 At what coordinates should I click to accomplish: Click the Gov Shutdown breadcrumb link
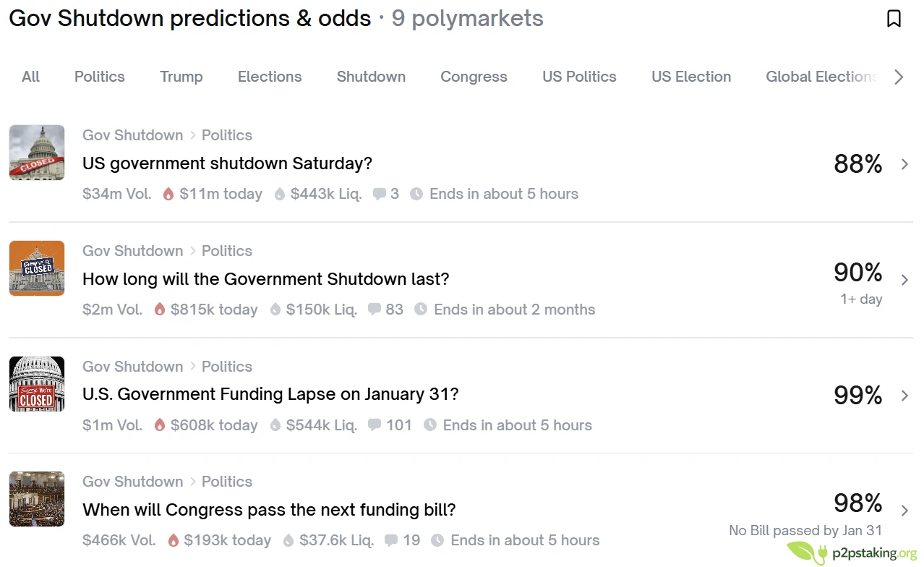point(132,135)
